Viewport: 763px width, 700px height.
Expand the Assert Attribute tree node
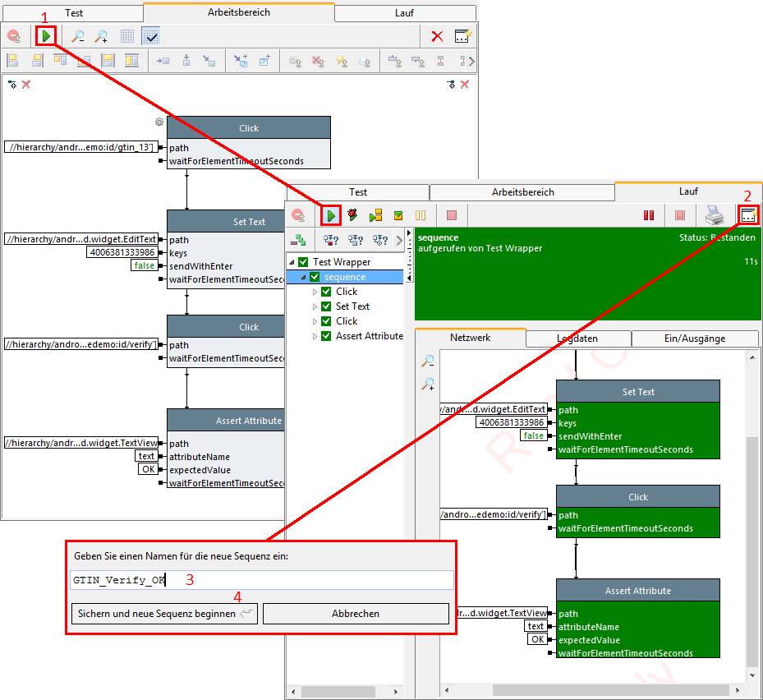tap(315, 336)
